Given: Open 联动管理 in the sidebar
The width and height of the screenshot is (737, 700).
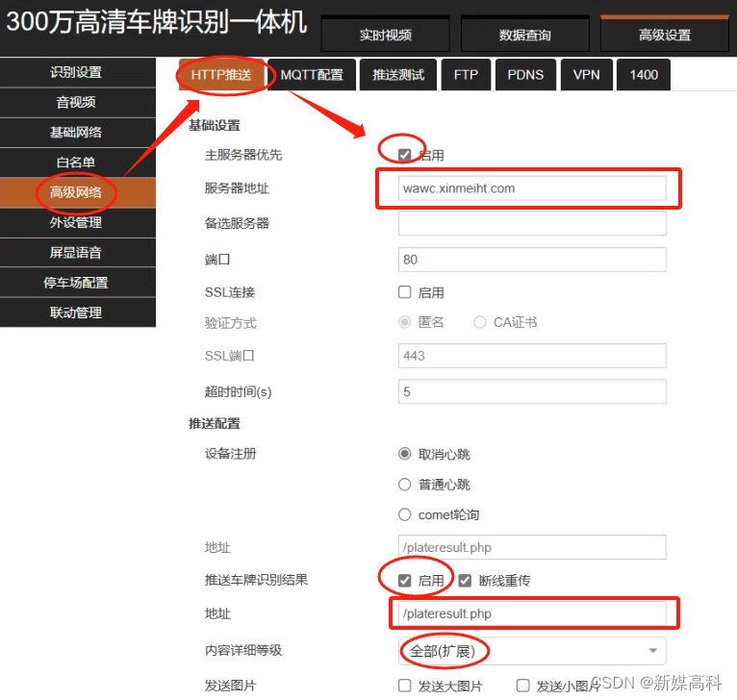Looking at the screenshot, I should (78, 312).
